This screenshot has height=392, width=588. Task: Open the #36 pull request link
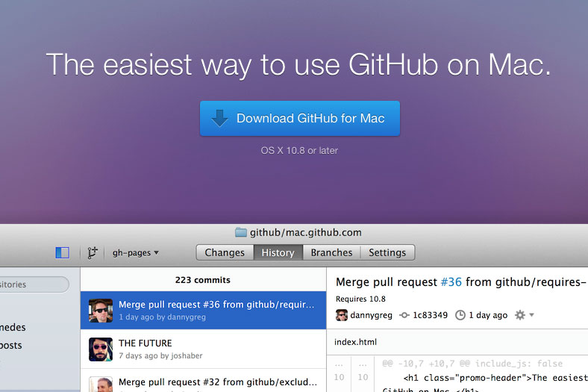pyautogui.click(x=451, y=281)
